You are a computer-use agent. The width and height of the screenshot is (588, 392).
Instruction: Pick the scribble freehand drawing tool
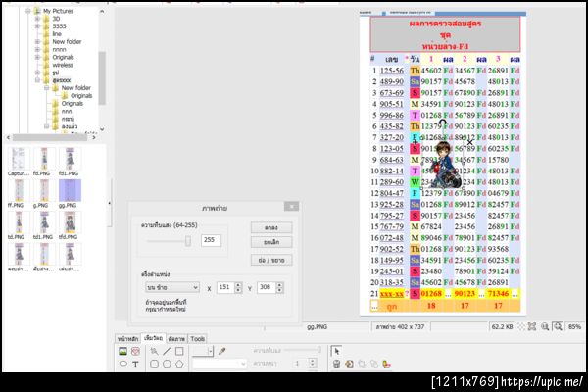tap(154, 352)
